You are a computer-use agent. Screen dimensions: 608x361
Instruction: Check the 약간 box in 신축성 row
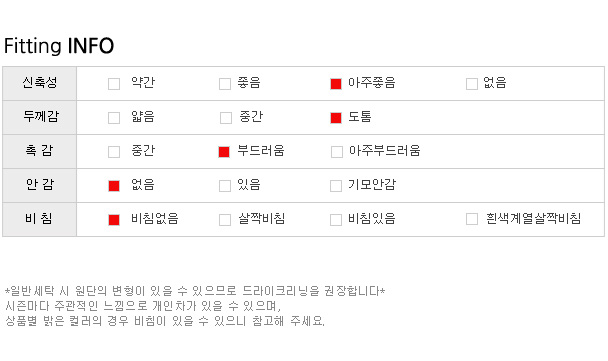pos(114,84)
